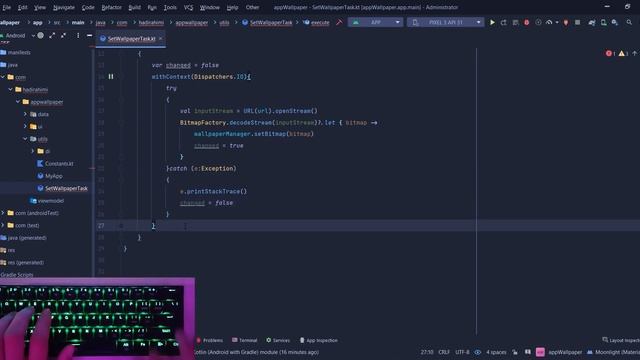Click Moonlight theme selector in status bar
This screenshot has height=360, width=640.
click(x=613, y=352)
